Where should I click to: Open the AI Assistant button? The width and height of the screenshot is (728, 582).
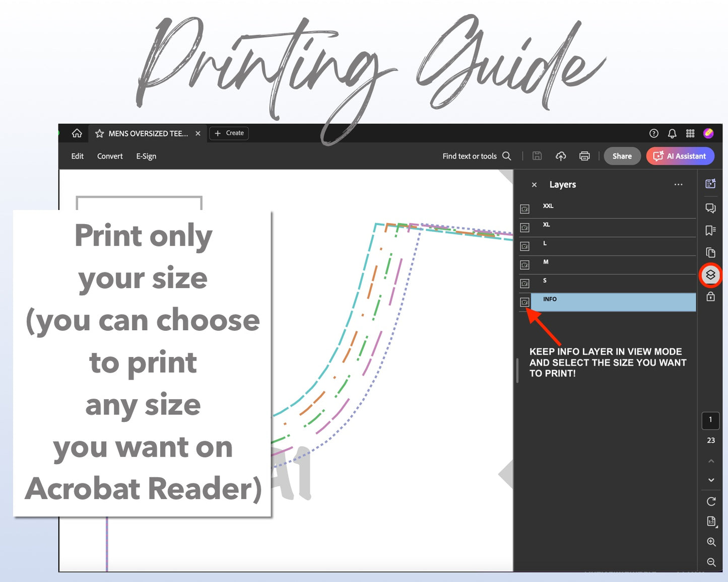point(680,156)
